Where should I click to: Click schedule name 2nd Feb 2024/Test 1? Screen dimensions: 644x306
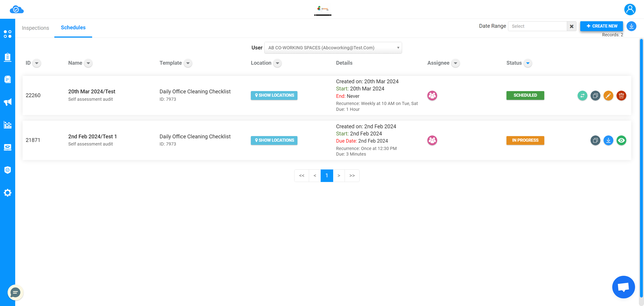click(x=93, y=137)
